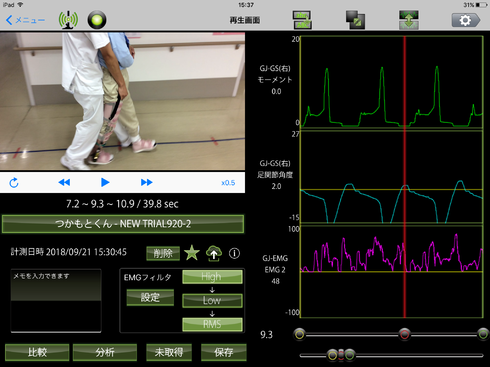The image size is (490, 367).
Task: Fast forward the video playback
Action: point(146,182)
